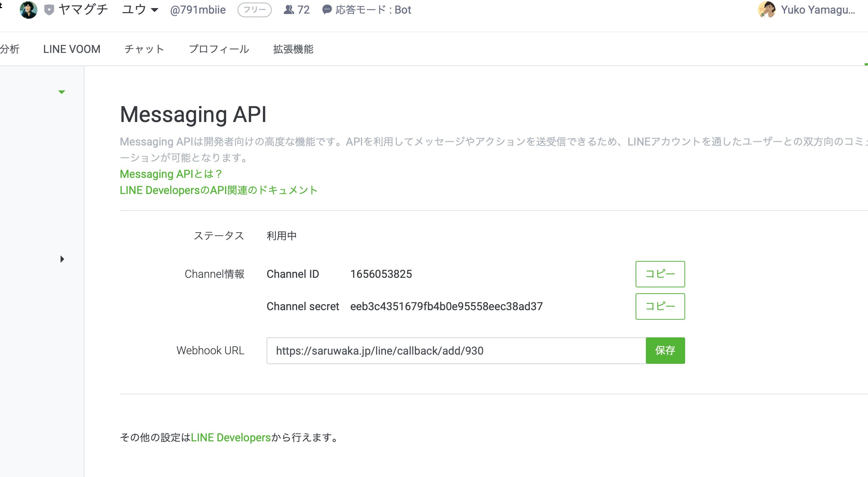
Task: Switch to the LINE VOOM tab
Action: coord(72,49)
